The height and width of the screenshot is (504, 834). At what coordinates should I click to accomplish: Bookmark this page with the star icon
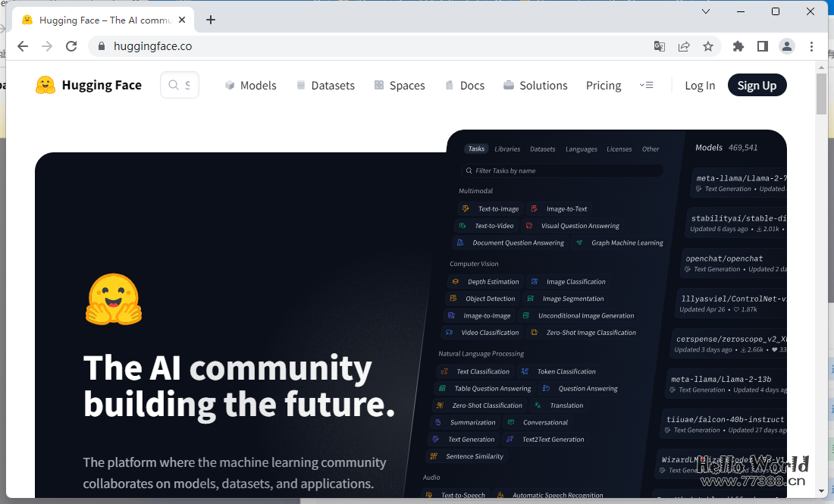708,46
